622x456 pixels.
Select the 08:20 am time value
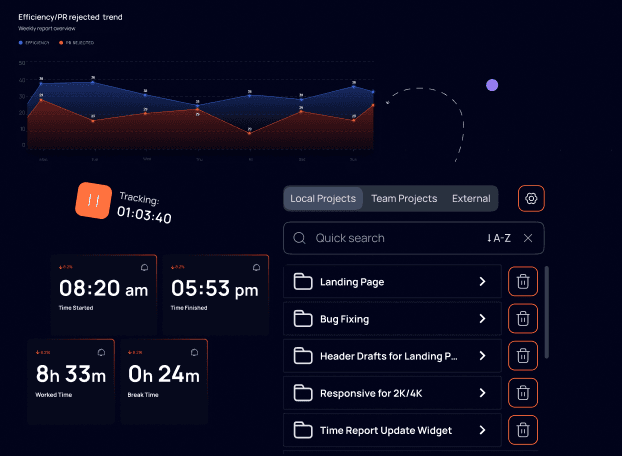104,288
